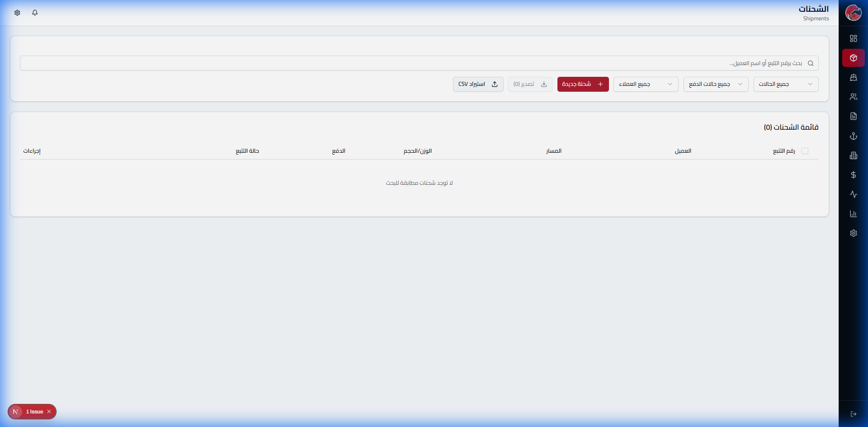This screenshot has height=427, width=868.
Task: Open the document icon in sidebar
Action: point(853,117)
